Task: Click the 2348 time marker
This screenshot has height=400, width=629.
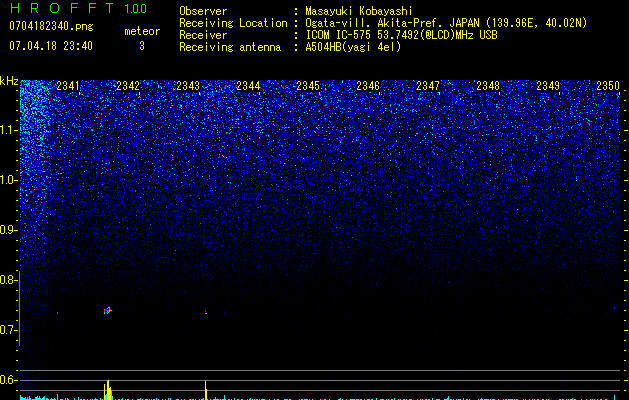Action: pyautogui.click(x=488, y=86)
